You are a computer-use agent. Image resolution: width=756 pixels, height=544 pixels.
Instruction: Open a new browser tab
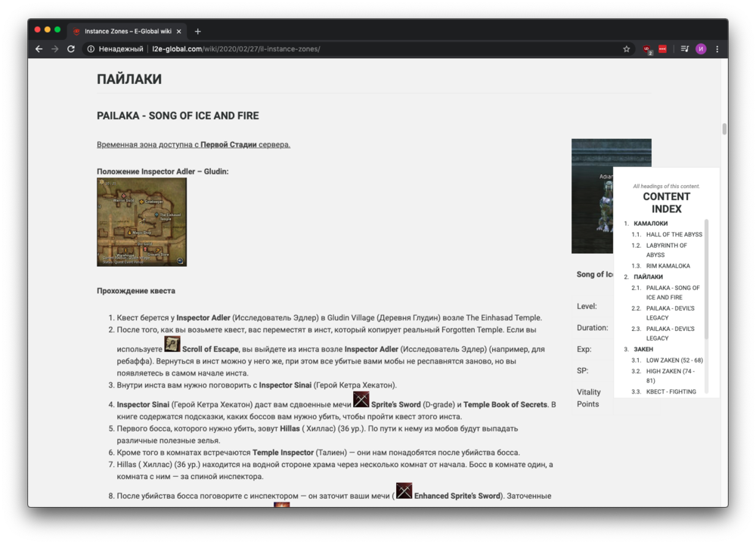198,32
